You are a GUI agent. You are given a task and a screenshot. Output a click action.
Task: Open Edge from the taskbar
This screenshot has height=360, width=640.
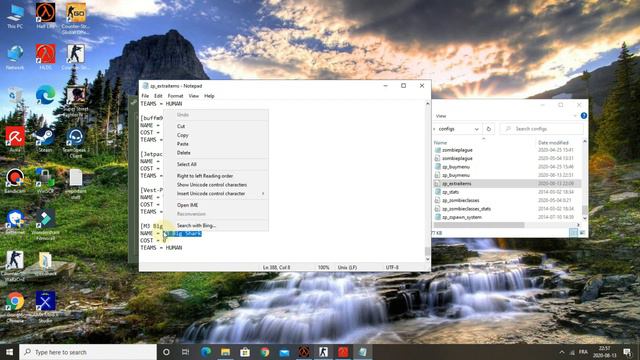(206, 352)
